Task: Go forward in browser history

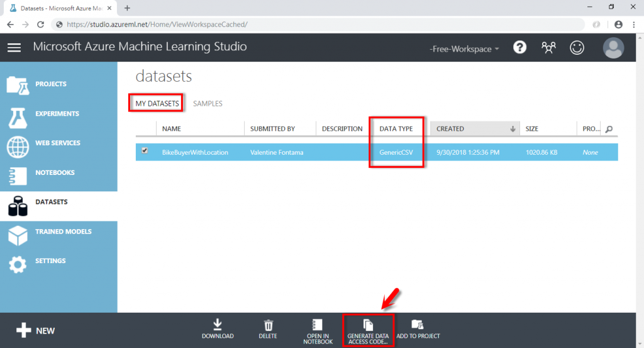Action: click(x=25, y=25)
